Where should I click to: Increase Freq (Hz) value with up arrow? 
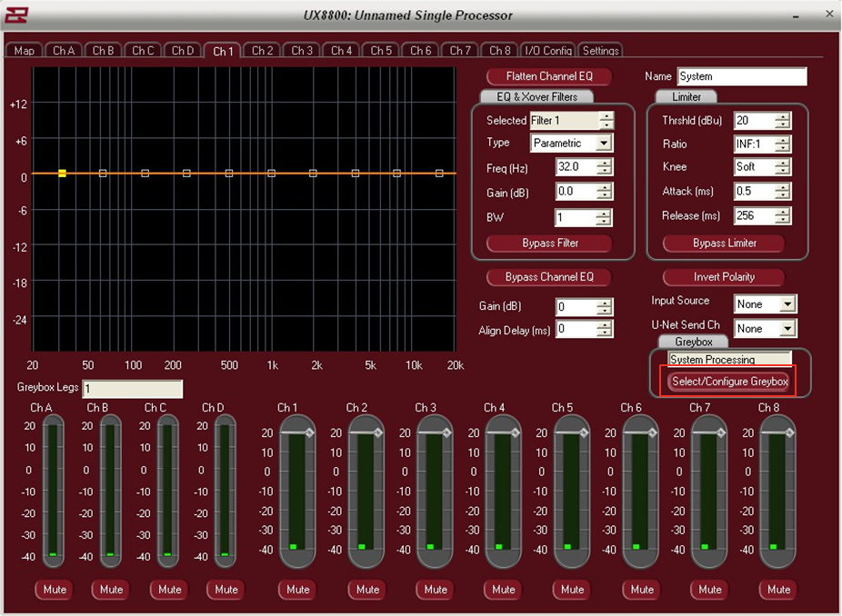(605, 163)
